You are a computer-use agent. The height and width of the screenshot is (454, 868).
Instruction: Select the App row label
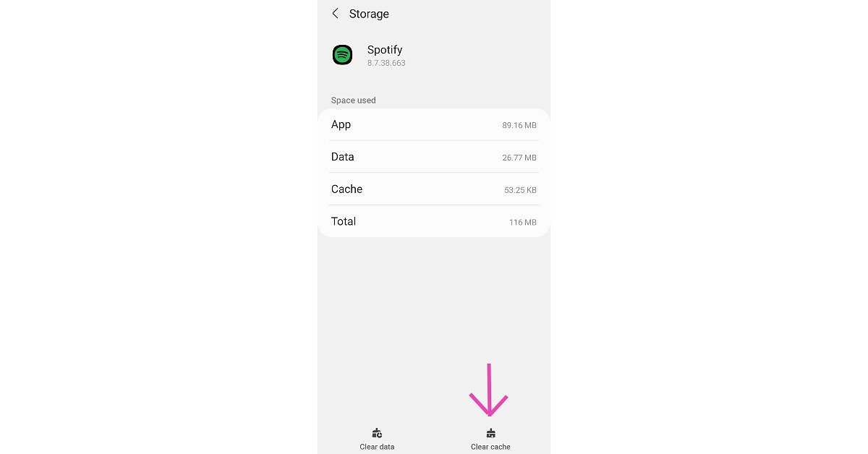pyautogui.click(x=341, y=124)
